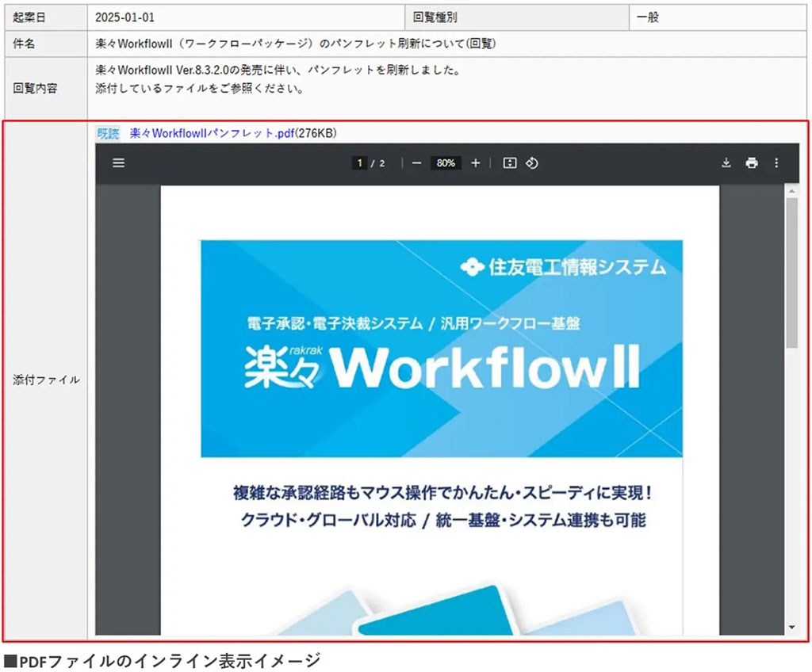Mark the circulation notice as read

pos(107,134)
